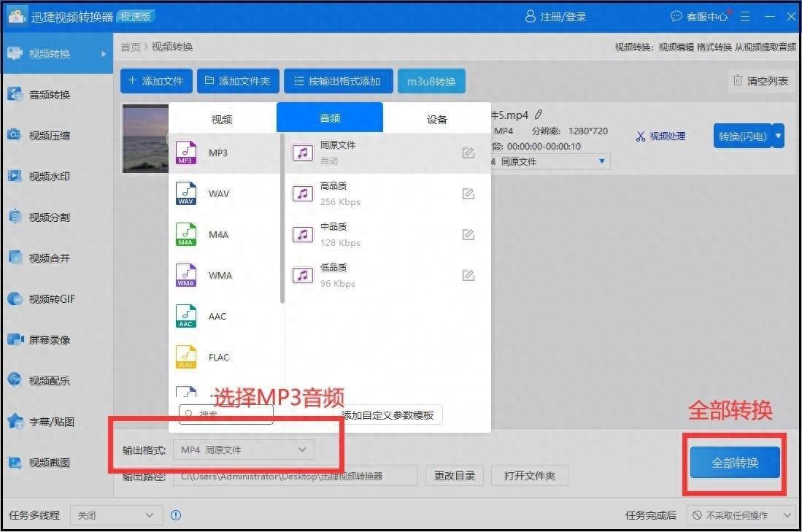The height and width of the screenshot is (532, 802).
Task: Click 添加自定义参数模板 button
Action: (387, 415)
